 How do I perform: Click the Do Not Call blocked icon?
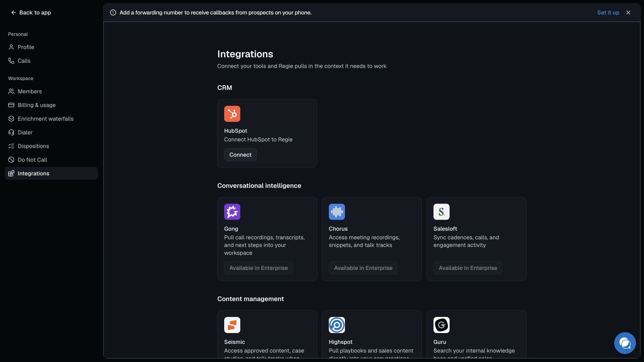coord(11,160)
